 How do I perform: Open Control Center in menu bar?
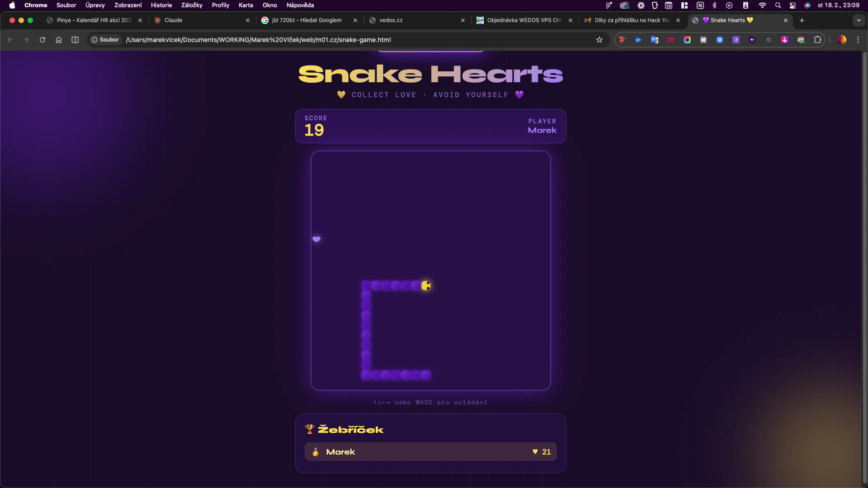793,5
